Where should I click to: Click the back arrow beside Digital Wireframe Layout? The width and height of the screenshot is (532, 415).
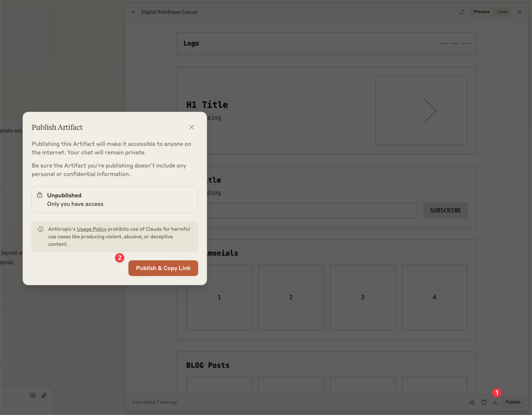click(x=134, y=12)
